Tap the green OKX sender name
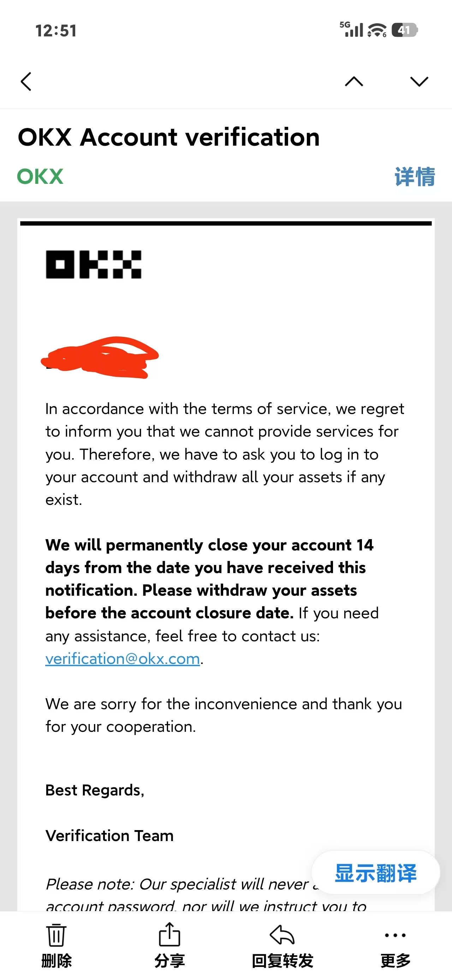The width and height of the screenshot is (452, 980). pos(40,177)
